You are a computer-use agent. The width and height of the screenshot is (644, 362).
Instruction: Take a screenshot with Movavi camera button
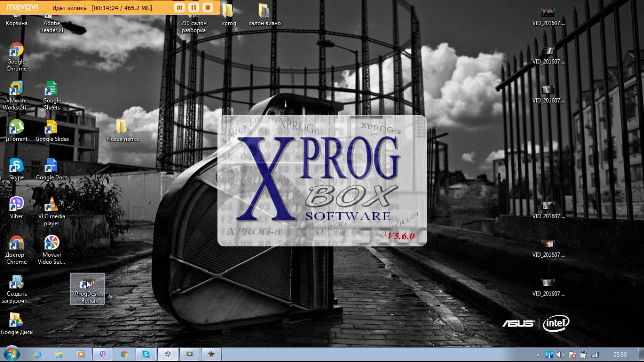pos(180,7)
